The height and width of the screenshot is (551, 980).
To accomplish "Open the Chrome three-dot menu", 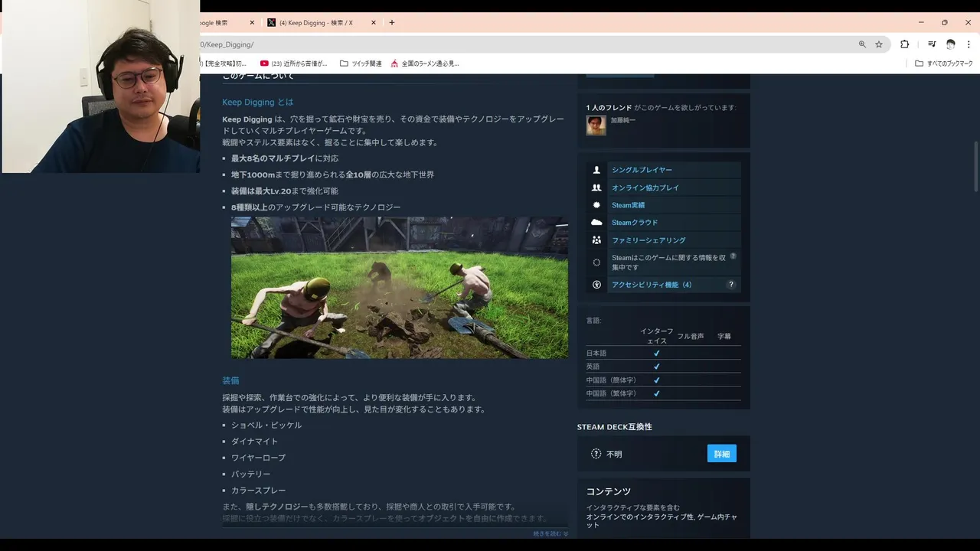I will tap(969, 44).
